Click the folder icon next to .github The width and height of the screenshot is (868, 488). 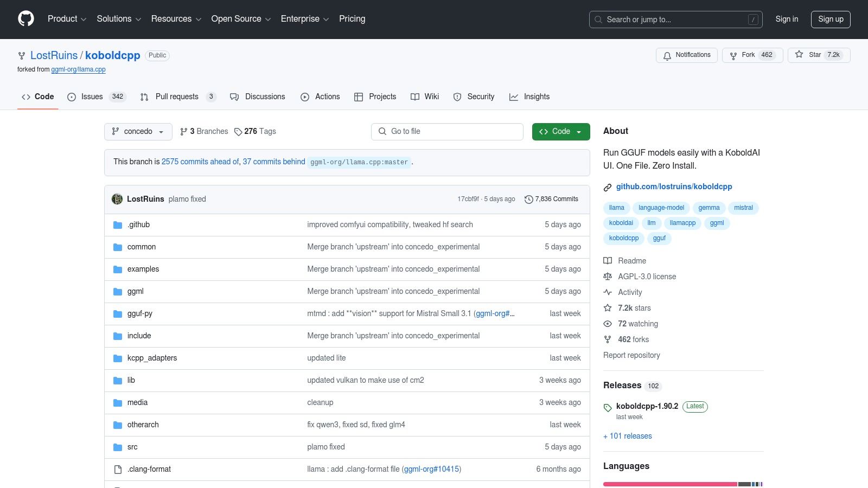tap(118, 225)
